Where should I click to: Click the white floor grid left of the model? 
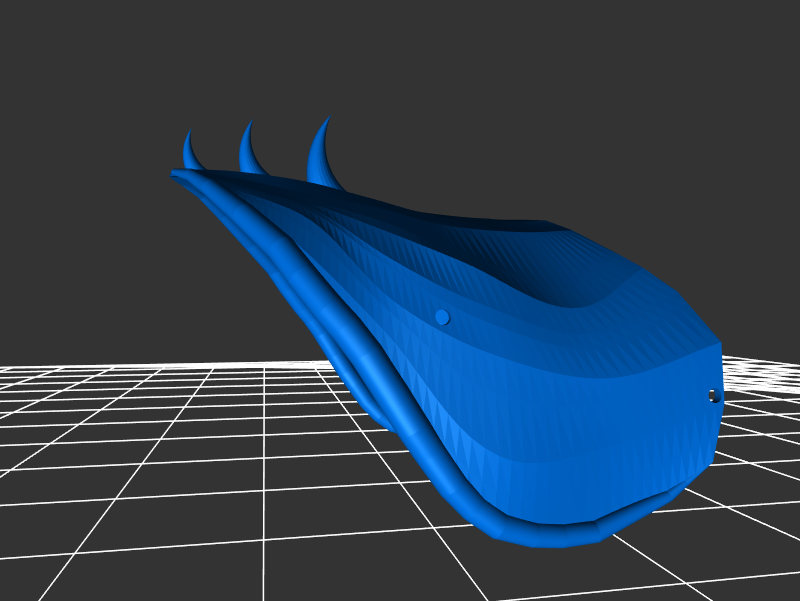[150, 450]
